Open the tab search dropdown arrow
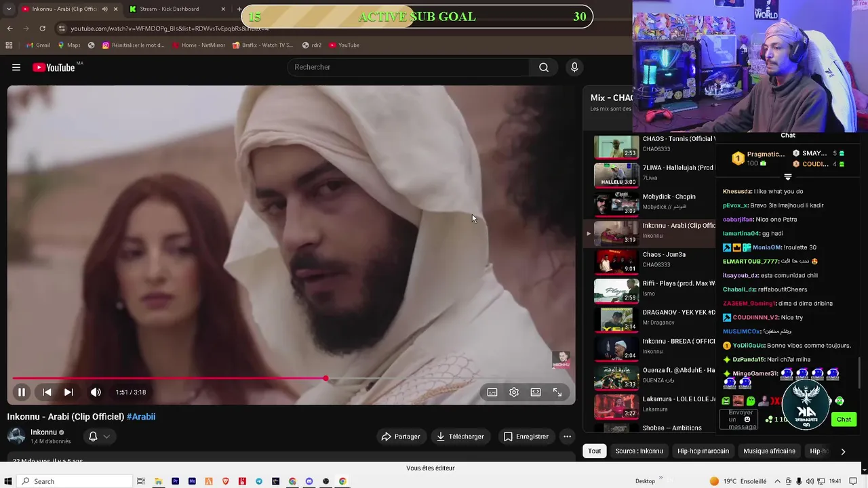The width and height of the screenshot is (868, 488). point(8,9)
